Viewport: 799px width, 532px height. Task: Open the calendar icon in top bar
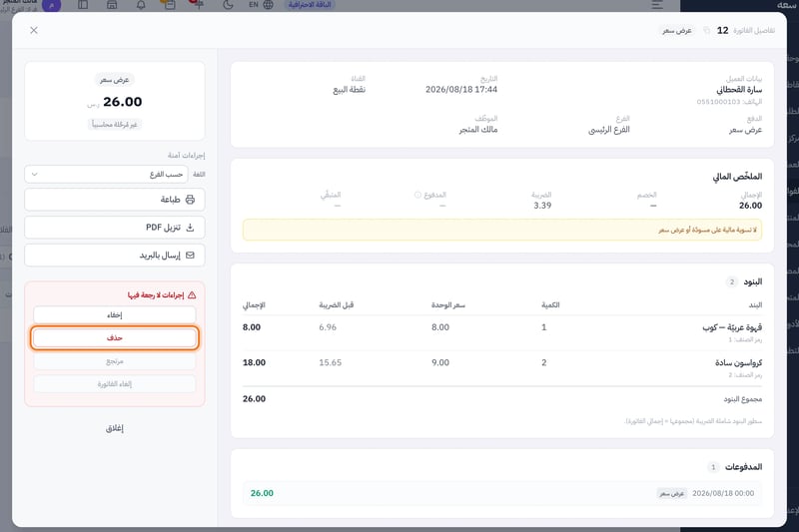tap(170, 5)
